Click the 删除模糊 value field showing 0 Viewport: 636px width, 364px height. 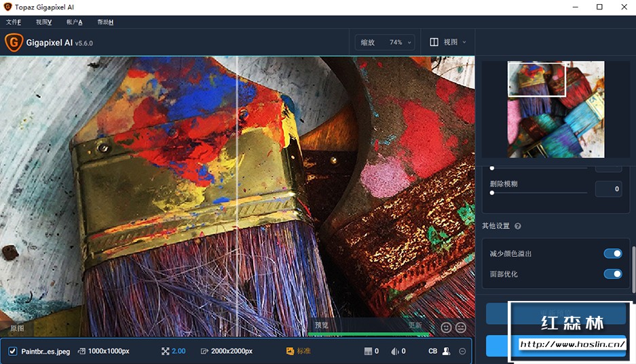tap(608, 188)
